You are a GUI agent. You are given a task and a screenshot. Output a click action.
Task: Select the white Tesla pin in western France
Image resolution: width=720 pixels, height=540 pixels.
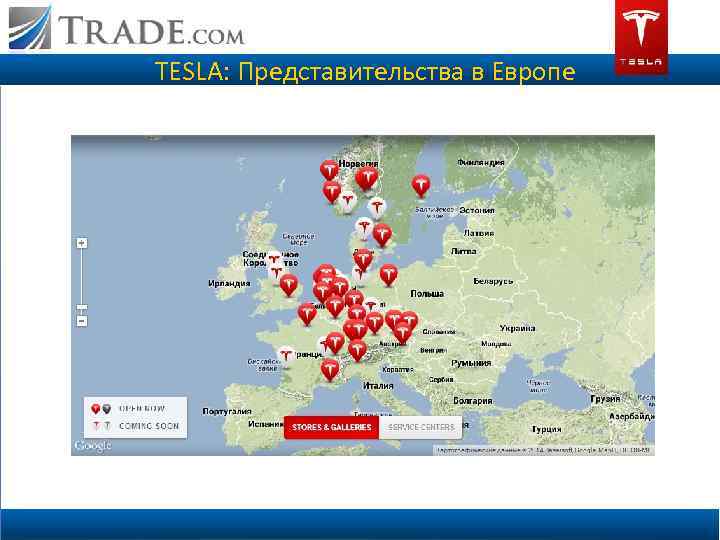click(285, 356)
